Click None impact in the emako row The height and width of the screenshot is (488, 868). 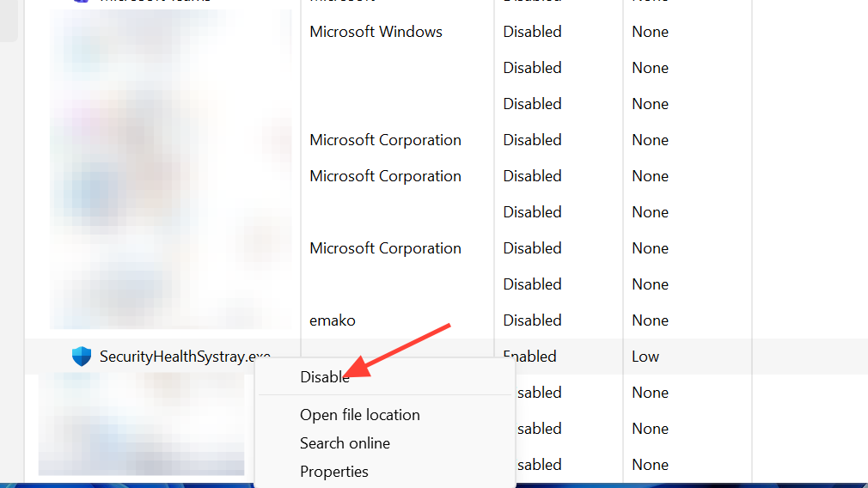click(650, 320)
